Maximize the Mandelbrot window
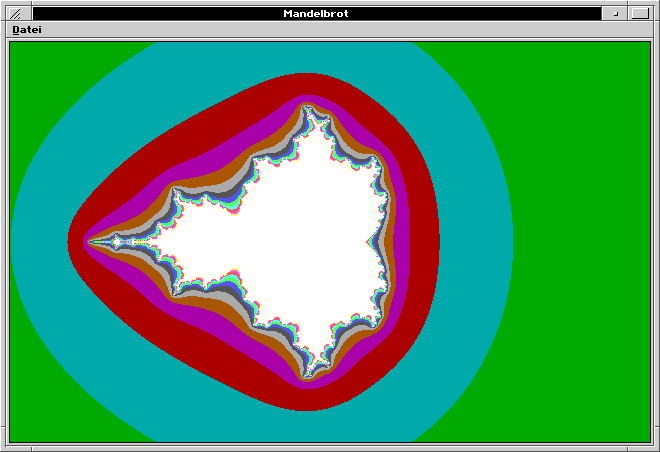This screenshot has width=660, height=452. 640,13
